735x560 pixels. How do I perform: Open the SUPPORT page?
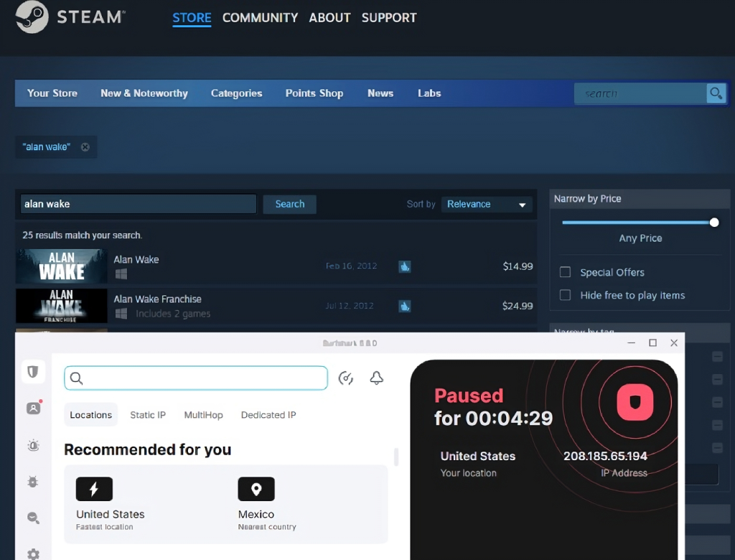tap(389, 18)
